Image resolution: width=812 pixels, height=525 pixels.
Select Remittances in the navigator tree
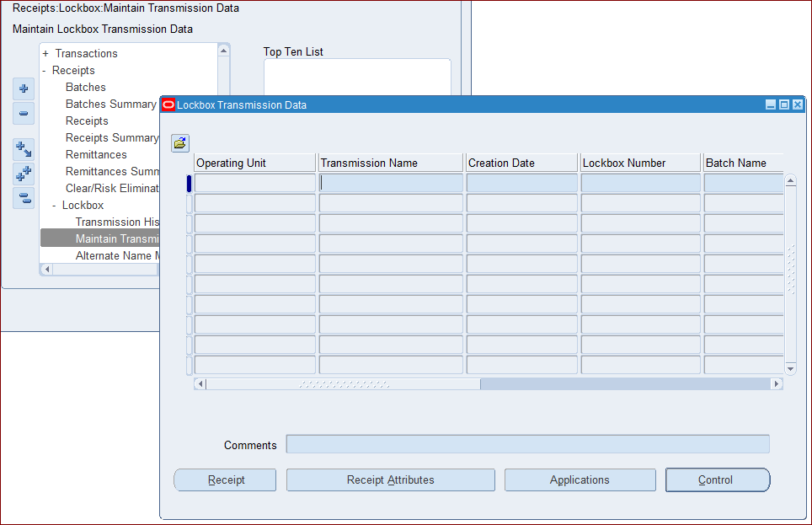coord(97,154)
